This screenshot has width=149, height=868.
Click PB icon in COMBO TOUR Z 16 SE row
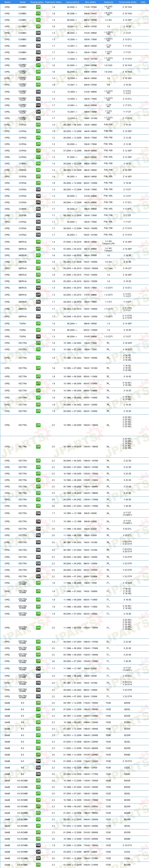pos(38,85)
